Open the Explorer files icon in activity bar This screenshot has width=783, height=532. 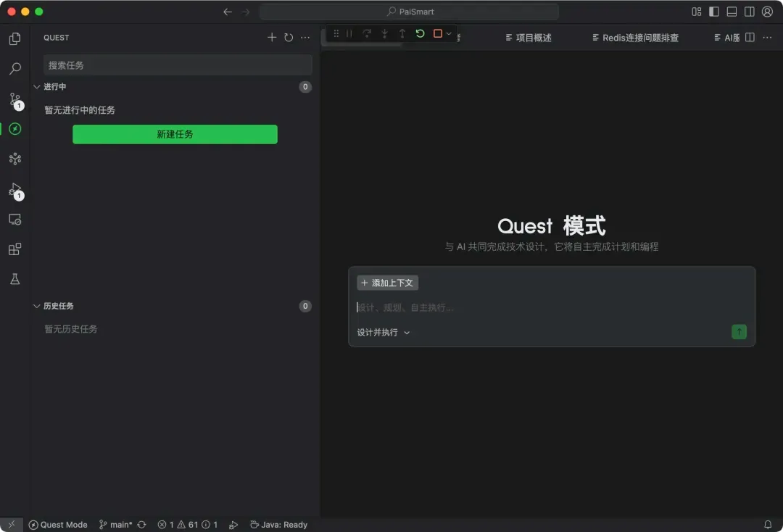click(15, 38)
